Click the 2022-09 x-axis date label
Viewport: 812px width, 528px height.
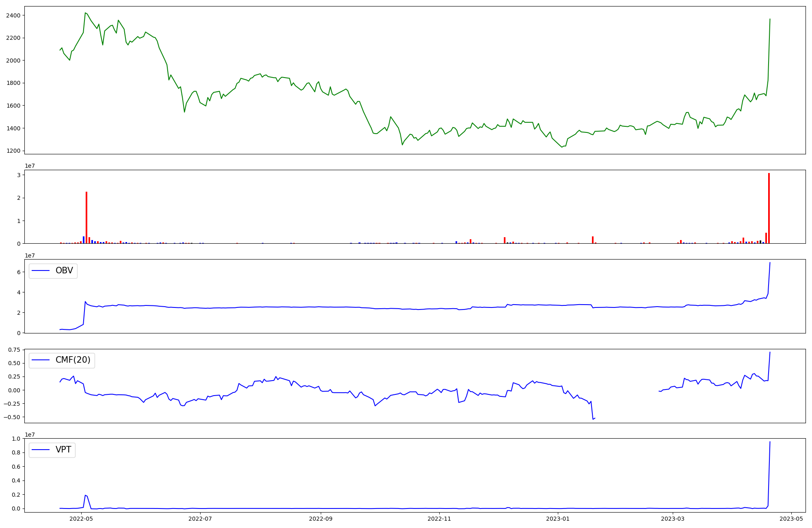[321, 519]
